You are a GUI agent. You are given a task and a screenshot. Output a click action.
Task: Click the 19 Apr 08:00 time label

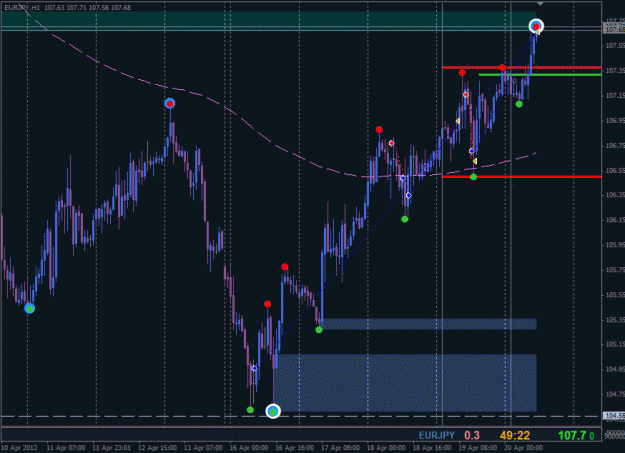[478, 448]
